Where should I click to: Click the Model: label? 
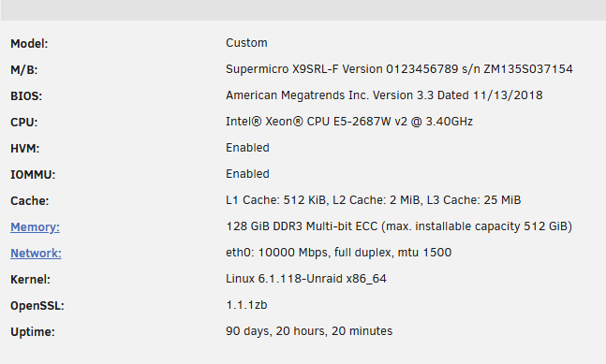[29, 44]
